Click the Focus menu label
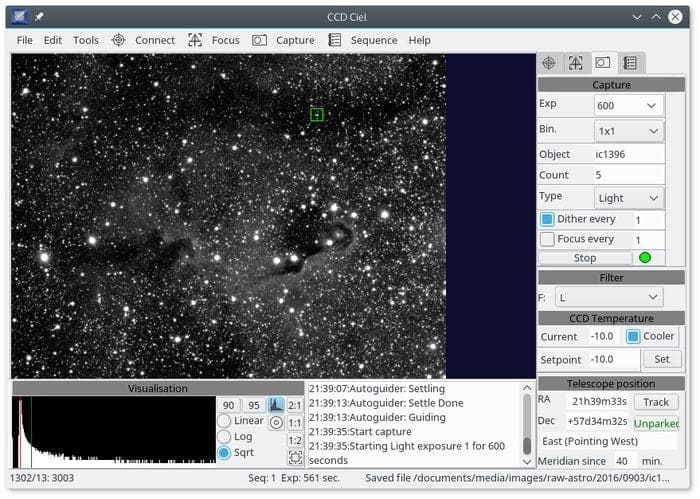This screenshot has width=700, height=499. (225, 40)
